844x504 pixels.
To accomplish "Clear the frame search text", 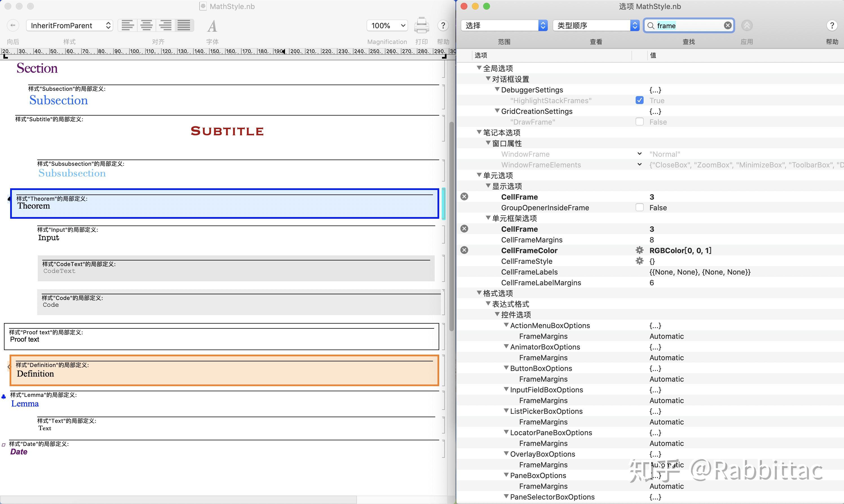I will click(x=728, y=25).
